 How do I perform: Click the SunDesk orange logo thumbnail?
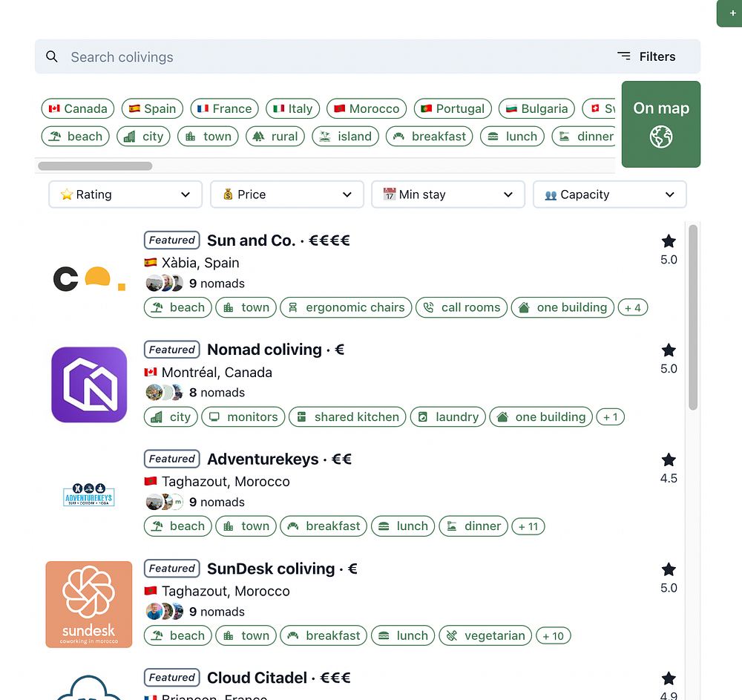tap(89, 604)
